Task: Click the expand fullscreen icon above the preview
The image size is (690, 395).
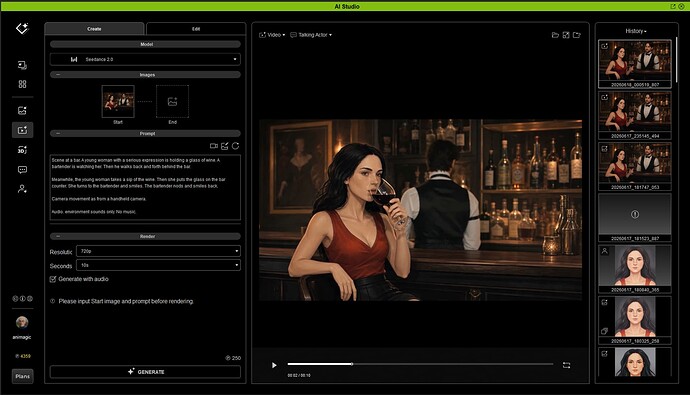Action: (566, 35)
